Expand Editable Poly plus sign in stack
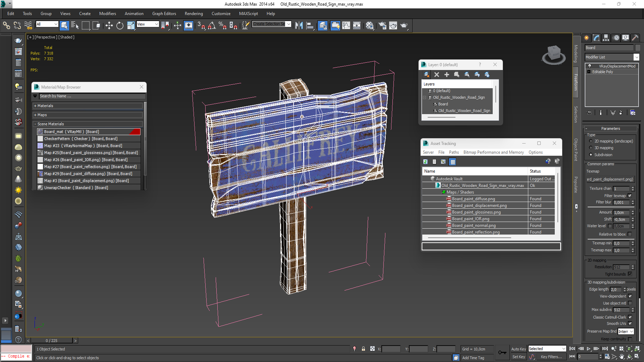Image resolution: width=644 pixels, height=362 pixels. [589, 72]
